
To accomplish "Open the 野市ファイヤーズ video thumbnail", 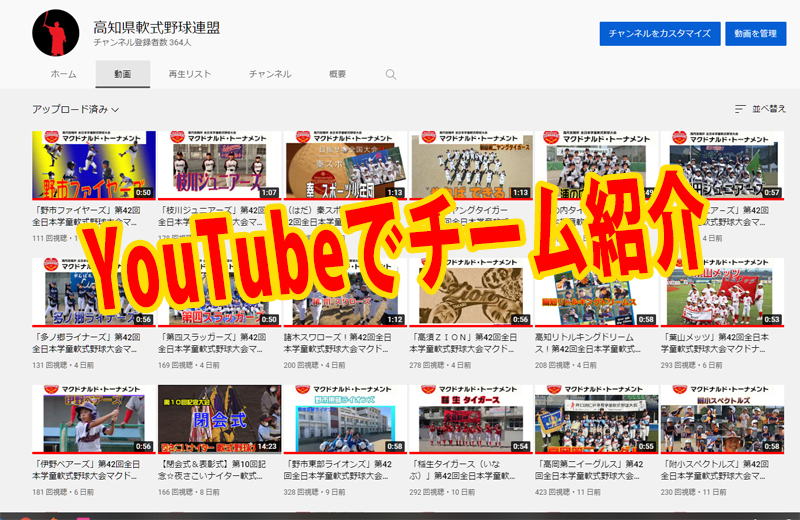I will (94, 165).
